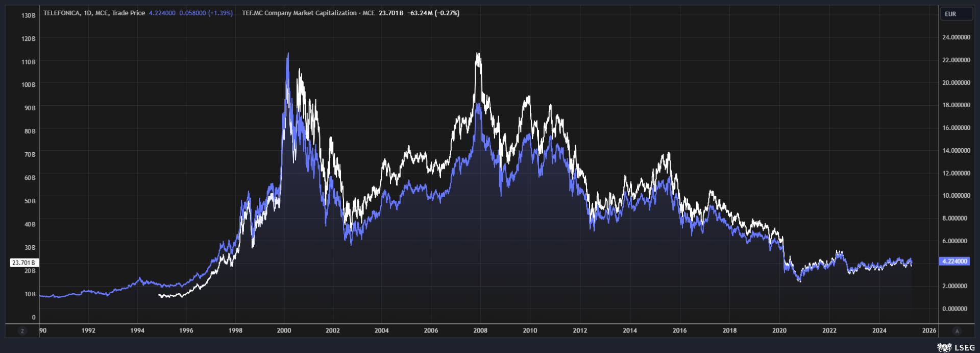The image size is (980, 353).
Task: Click the 2018 label on the time axis
Action: [x=730, y=331]
